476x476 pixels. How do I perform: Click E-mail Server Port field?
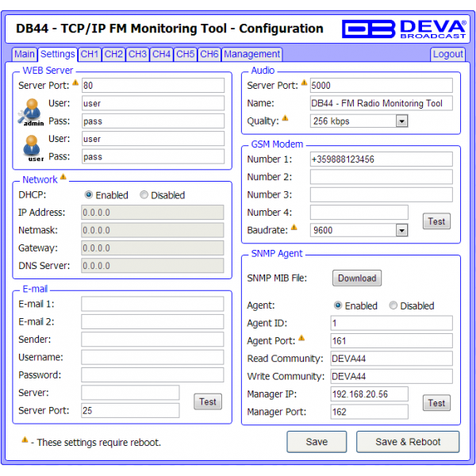(x=130, y=411)
